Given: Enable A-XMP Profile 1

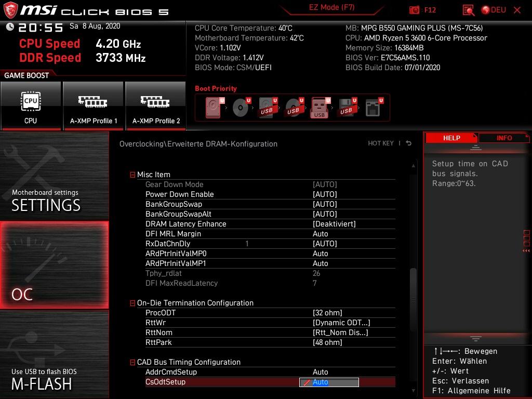Looking at the screenshot, I should (x=94, y=105).
